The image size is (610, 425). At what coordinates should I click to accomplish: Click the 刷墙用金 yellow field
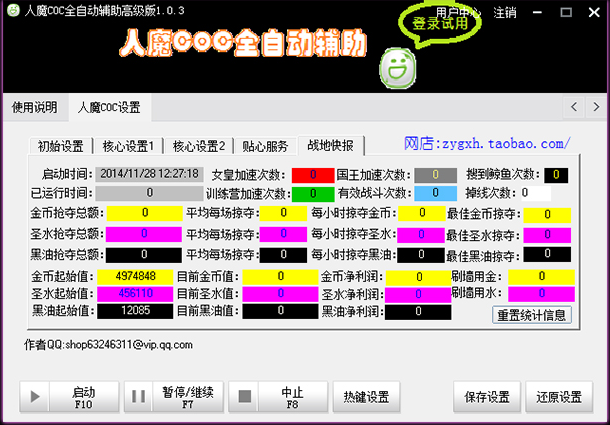pos(542,277)
